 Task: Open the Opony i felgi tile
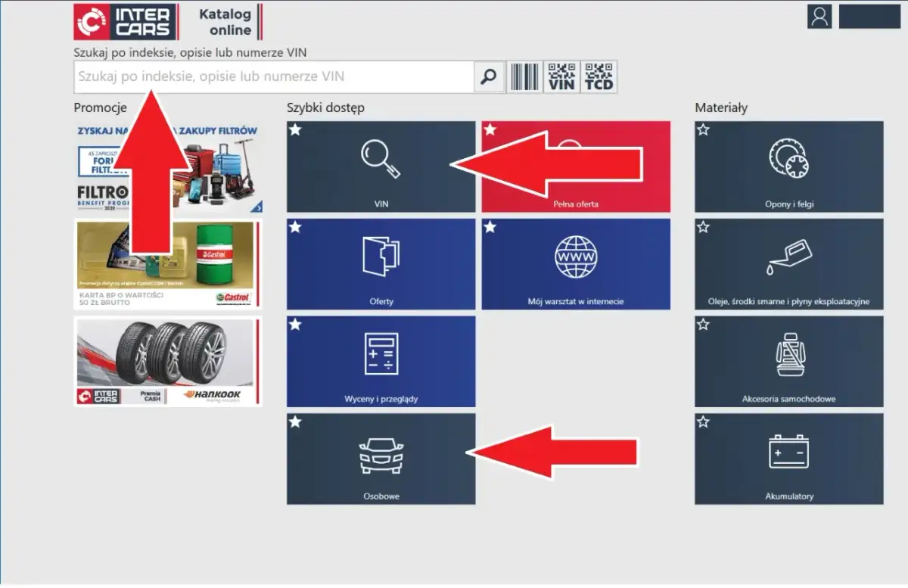tap(788, 166)
